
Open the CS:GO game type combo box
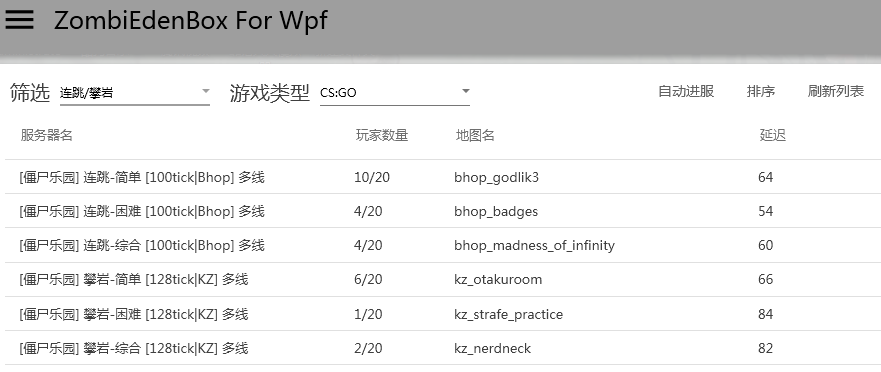coord(395,93)
